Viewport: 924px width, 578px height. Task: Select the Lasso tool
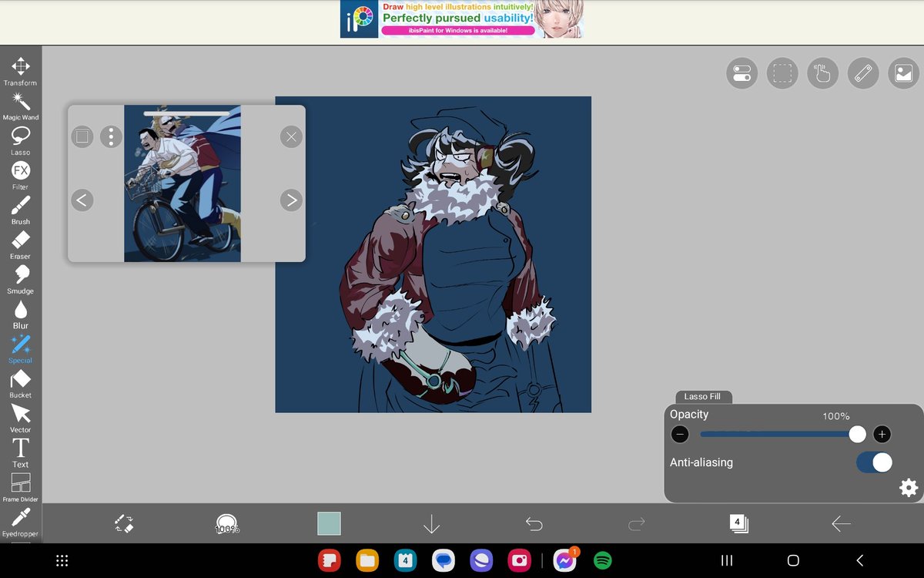tap(21, 141)
